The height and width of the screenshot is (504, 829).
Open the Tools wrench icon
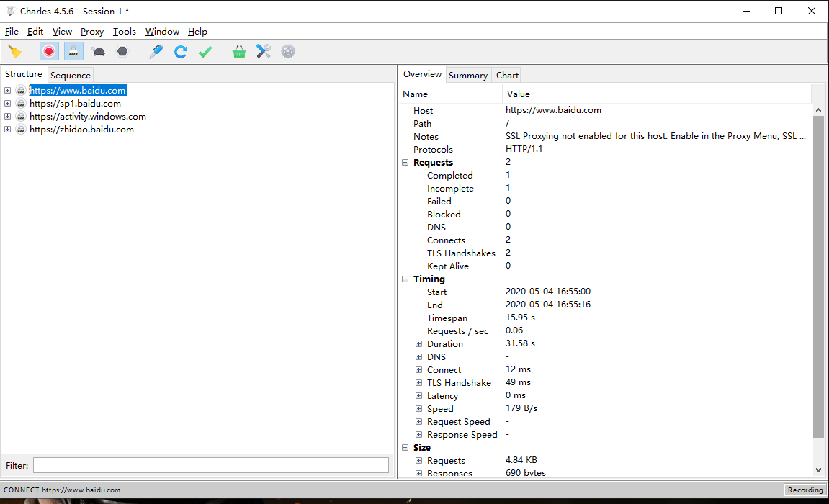[264, 51]
